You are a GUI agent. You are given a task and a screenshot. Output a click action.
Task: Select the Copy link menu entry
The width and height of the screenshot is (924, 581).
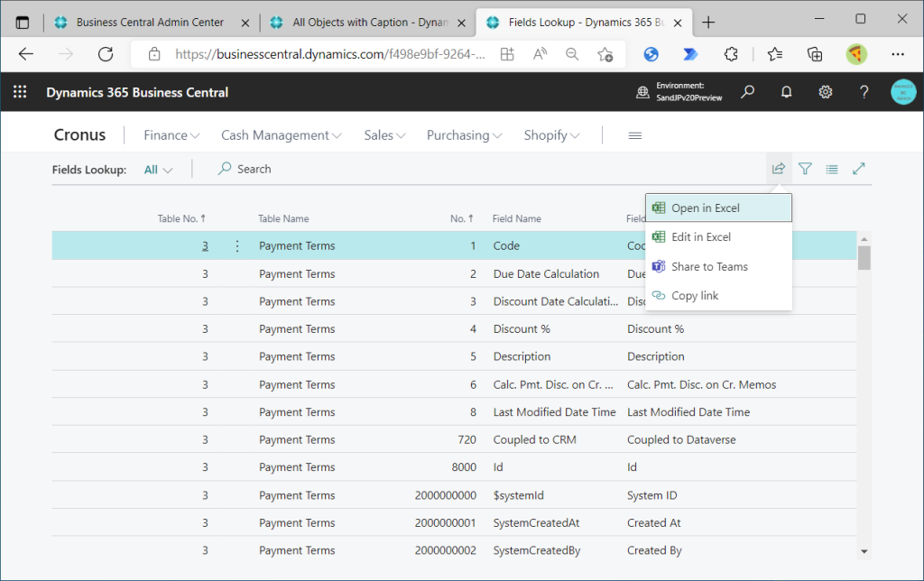pos(694,296)
